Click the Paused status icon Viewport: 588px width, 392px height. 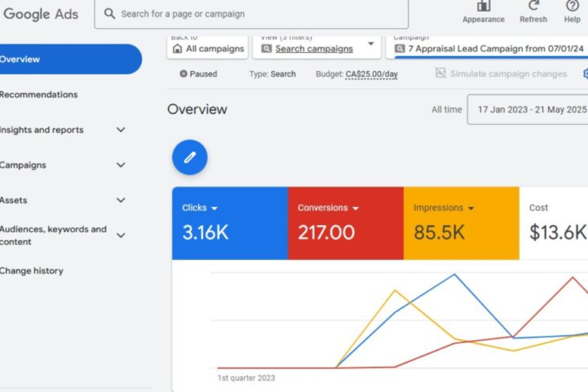(x=183, y=74)
